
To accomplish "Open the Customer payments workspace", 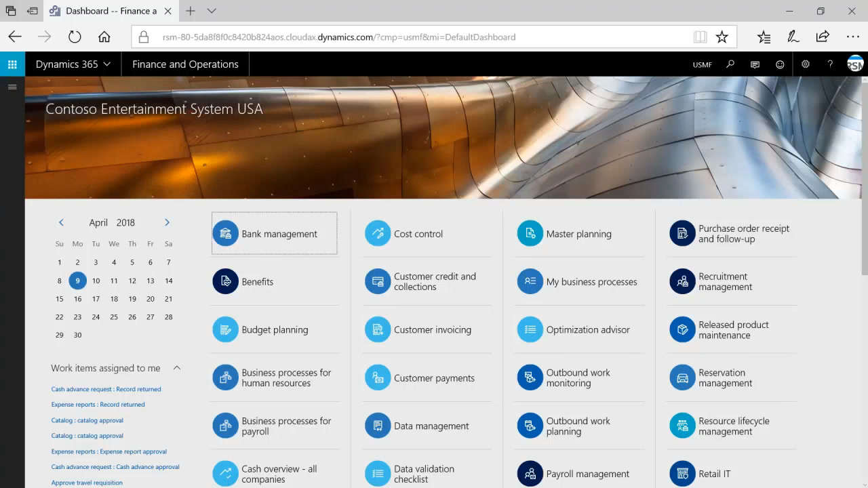I will coord(427,378).
